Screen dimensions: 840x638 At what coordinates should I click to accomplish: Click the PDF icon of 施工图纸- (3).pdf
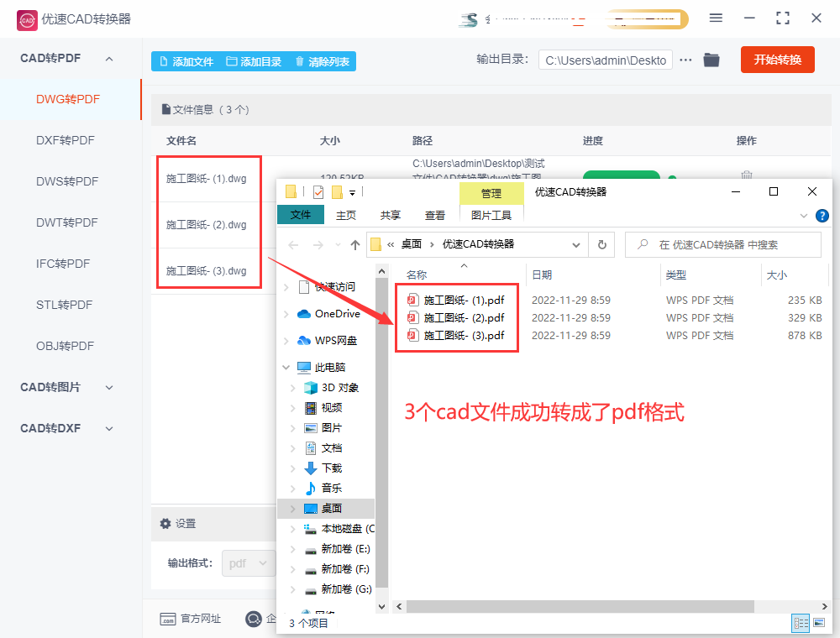tap(412, 336)
